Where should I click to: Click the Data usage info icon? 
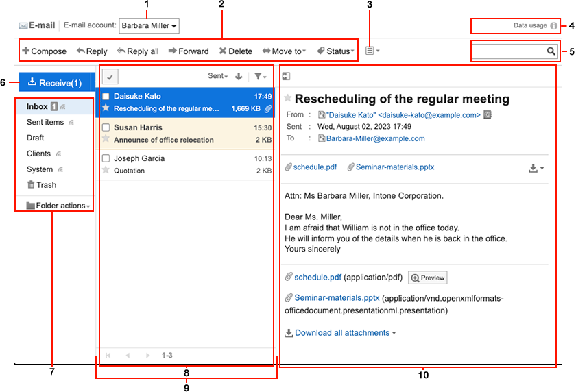[x=553, y=25]
